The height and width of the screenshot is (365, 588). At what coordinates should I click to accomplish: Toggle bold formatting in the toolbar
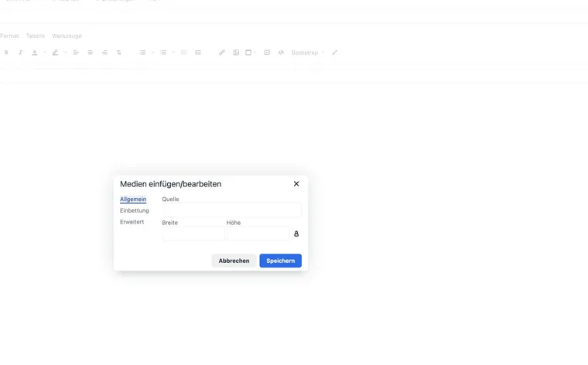point(6,53)
